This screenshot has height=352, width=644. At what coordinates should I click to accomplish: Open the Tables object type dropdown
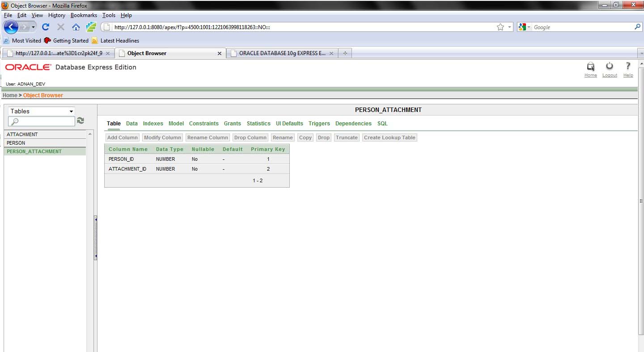coord(70,111)
